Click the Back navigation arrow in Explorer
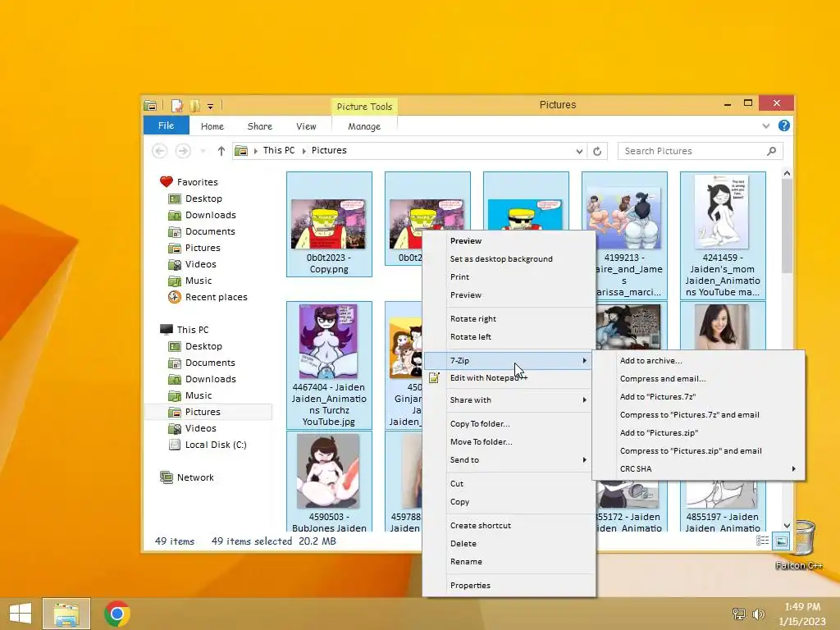 click(159, 151)
